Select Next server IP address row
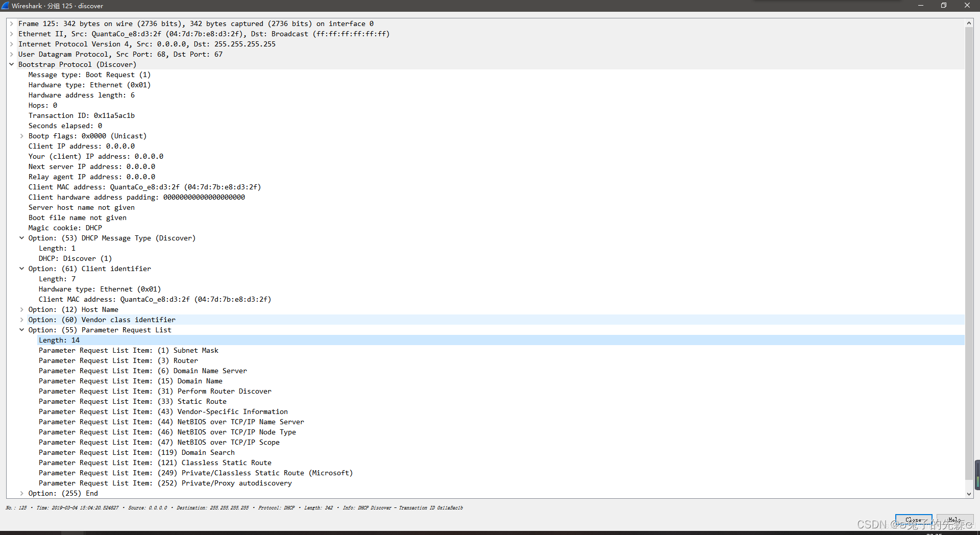 (x=92, y=166)
